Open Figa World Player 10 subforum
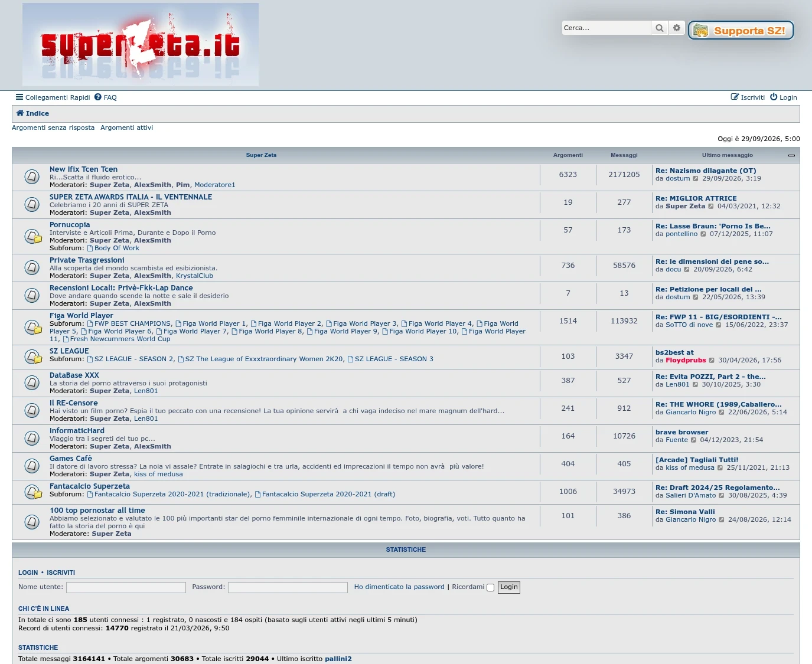 pos(419,331)
